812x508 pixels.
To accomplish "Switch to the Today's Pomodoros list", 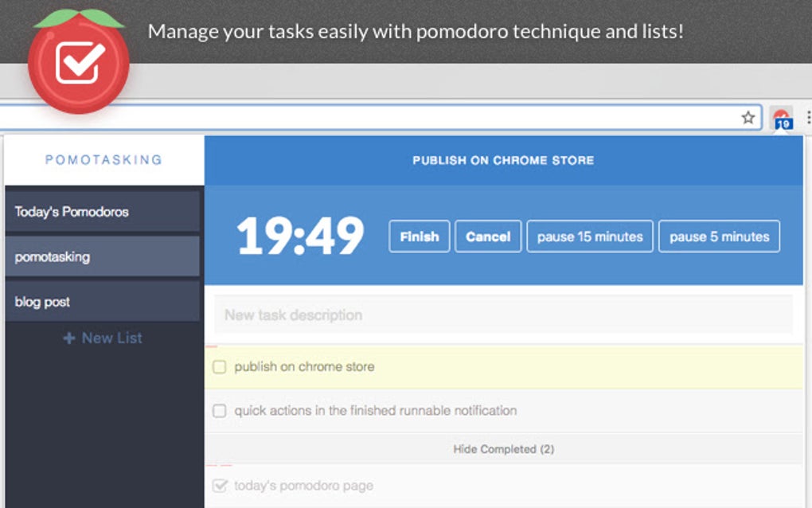I will click(102, 212).
